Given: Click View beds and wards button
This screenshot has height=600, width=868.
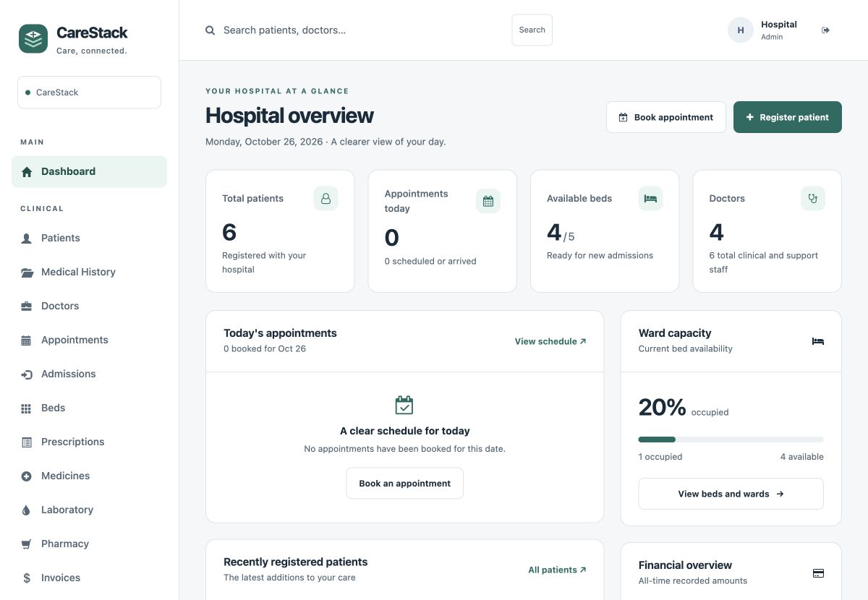Looking at the screenshot, I should point(731,494).
